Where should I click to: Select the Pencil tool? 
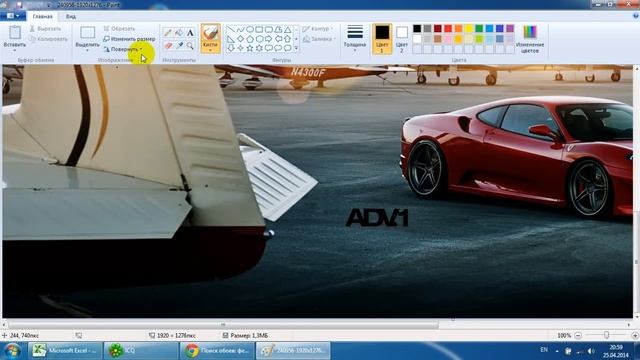(x=168, y=33)
